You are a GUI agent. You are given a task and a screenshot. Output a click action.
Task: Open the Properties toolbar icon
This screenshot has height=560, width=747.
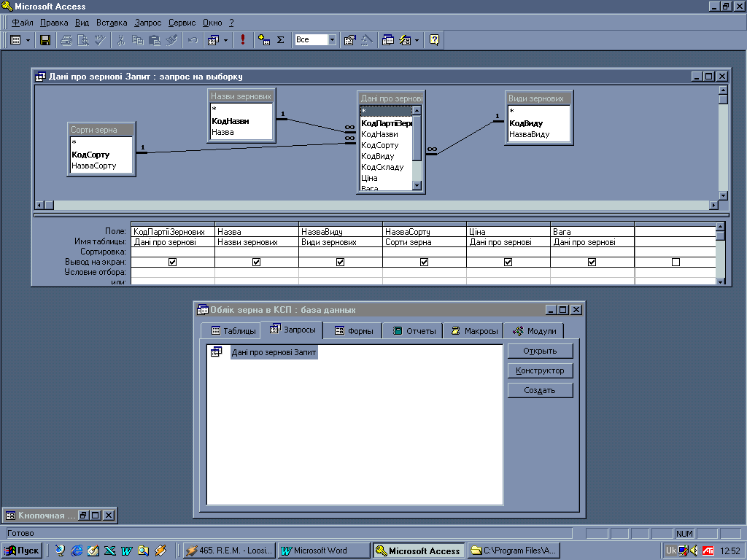tap(349, 40)
